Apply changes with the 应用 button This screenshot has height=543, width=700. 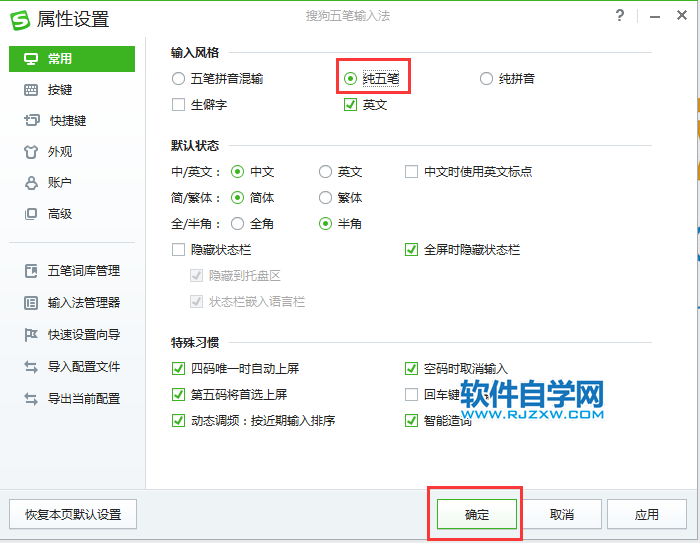pyautogui.click(x=646, y=514)
